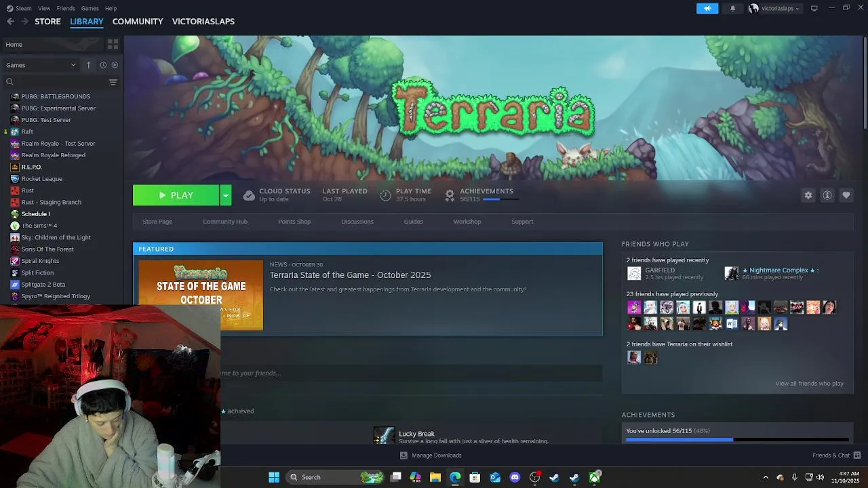This screenshot has height=488, width=868.
Task: Switch to Big Picture mode monitor icon
Action: [x=814, y=8]
